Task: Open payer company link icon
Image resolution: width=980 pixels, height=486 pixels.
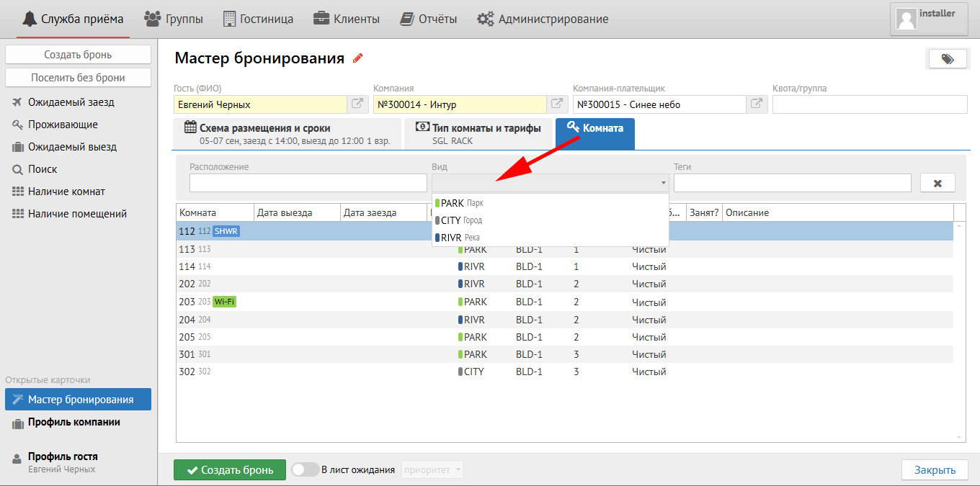Action: [x=756, y=104]
